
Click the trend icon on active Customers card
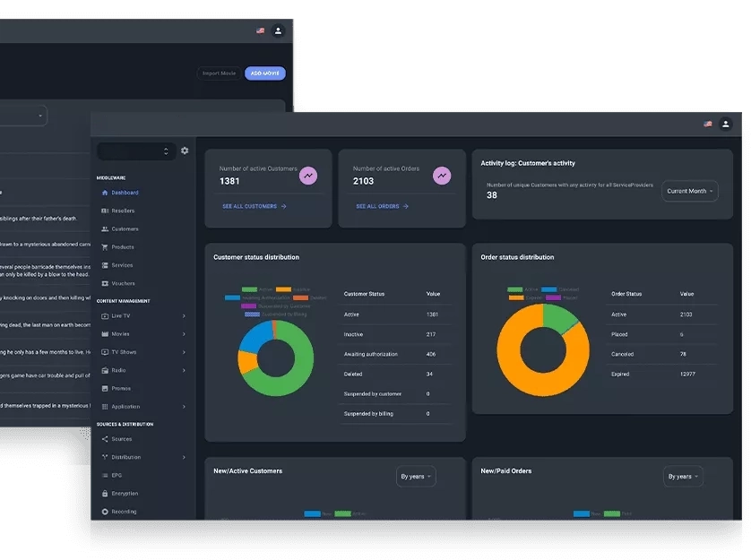(x=308, y=176)
